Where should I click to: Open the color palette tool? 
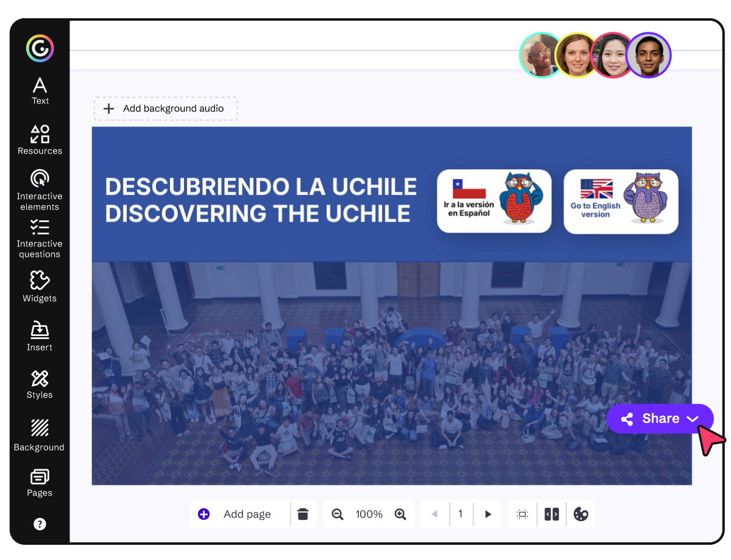581,514
